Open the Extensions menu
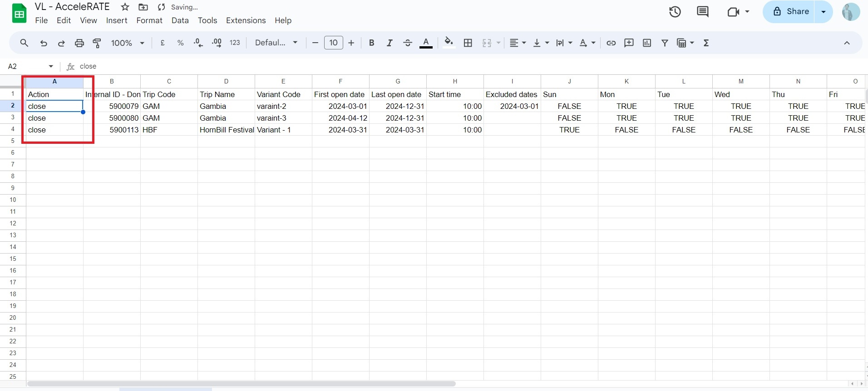The width and height of the screenshot is (868, 391). click(246, 20)
